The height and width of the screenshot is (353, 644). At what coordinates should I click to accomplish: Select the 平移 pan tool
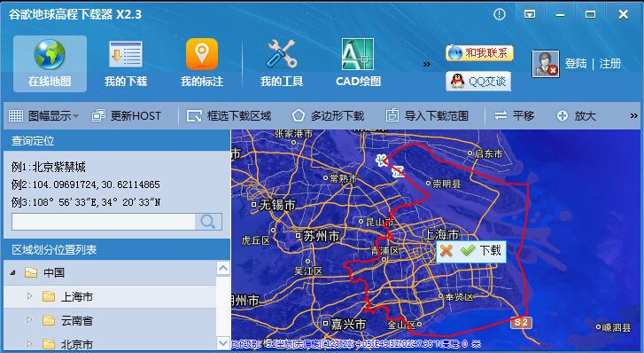click(514, 115)
